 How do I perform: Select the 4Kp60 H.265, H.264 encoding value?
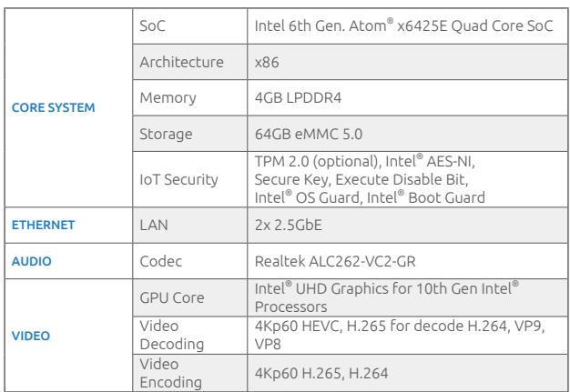click(x=321, y=373)
